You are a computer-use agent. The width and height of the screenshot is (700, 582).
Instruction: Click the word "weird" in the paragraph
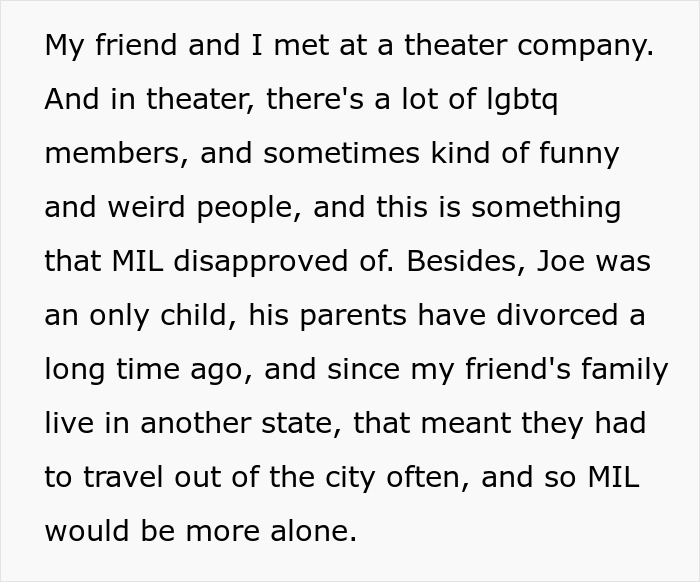click(x=146, y=207)
